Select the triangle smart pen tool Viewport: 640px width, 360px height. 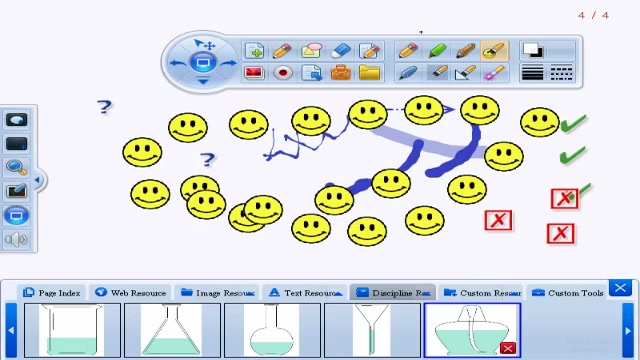click(465, 73)
